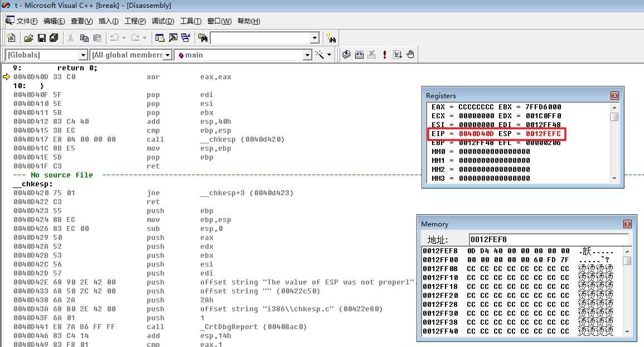This screenshot has width=644, height=347.
Task: Click the EAX value CCCCCCCC
Action: pos(476,107)
